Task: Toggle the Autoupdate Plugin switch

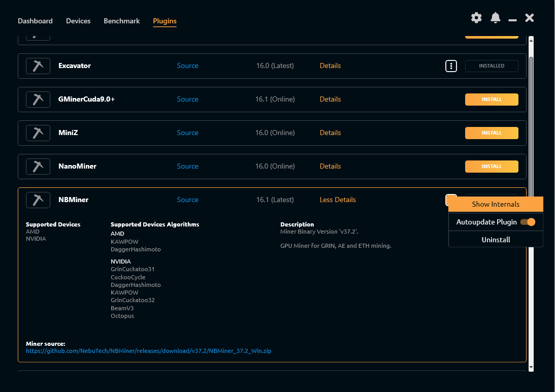Action: click(x=528, y=222)
